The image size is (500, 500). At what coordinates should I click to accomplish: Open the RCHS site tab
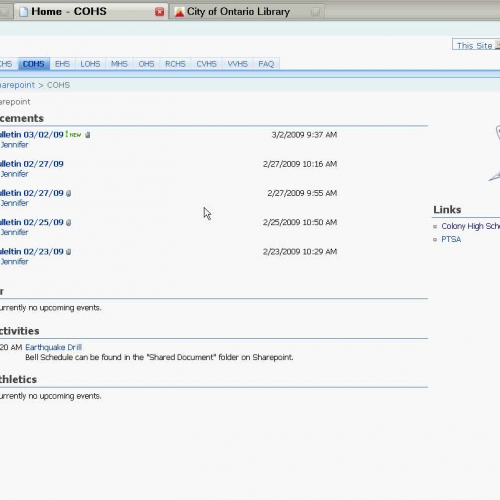(x=175, y=64)
